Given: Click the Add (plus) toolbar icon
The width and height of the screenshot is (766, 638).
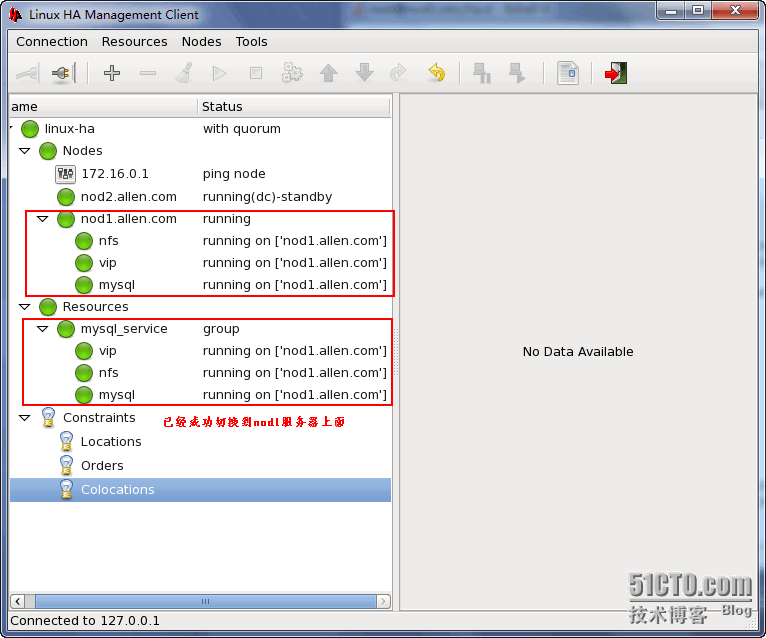Looking at the screenshot, I should click(x=112, y=73).
